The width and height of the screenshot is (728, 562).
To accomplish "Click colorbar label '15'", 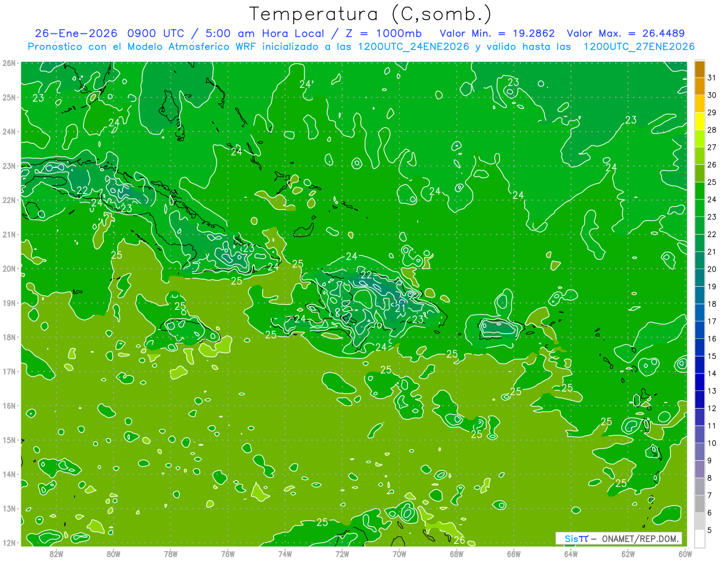I will 712,356.
